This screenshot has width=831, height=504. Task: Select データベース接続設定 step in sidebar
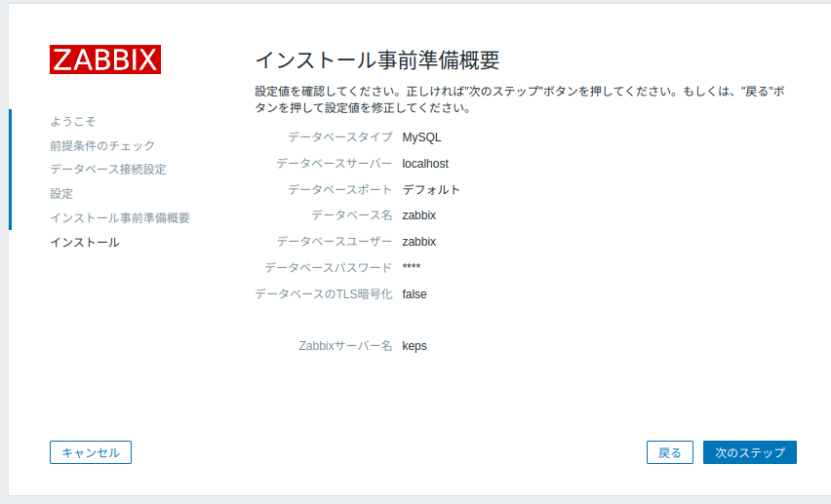pos(108,169)
